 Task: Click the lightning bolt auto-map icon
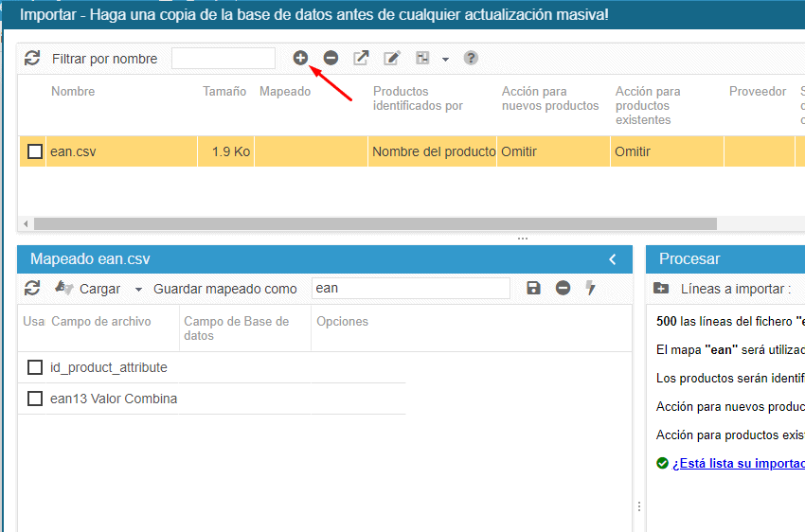pyautogui.click(x=590, y=288)
